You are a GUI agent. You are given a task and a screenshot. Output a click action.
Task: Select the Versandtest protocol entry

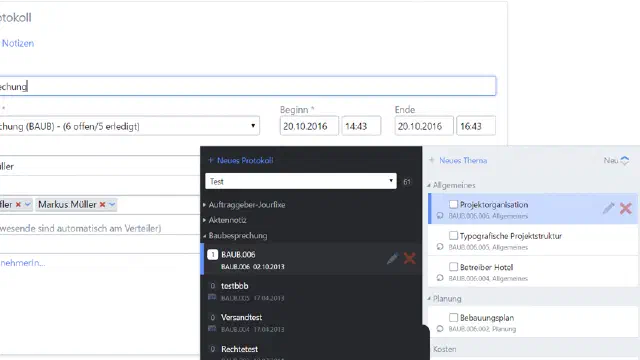(x=311, y=323)
